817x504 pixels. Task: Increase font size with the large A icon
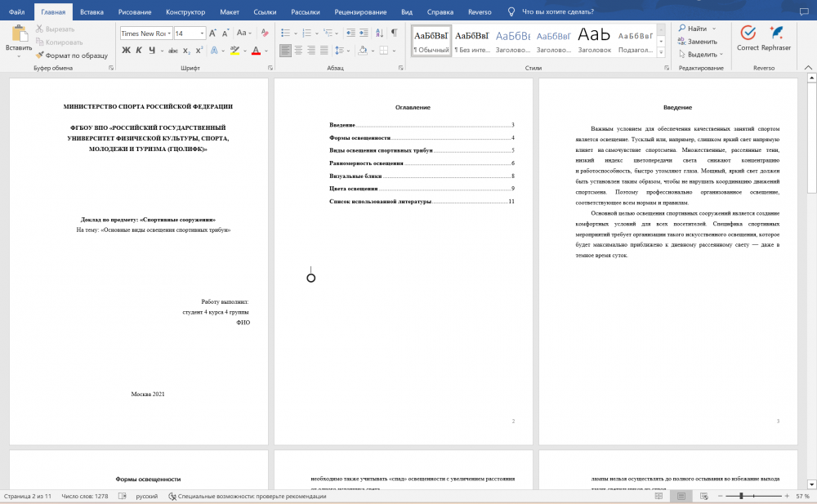pos(212,33)
